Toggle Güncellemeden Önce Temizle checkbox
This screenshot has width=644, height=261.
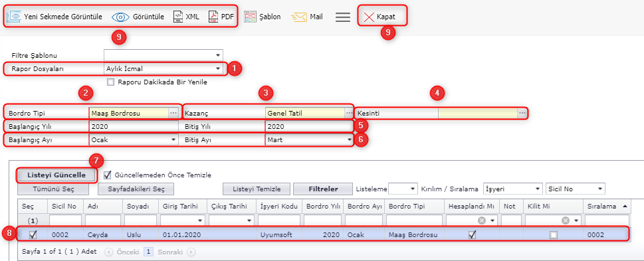pyautogui.click(x=108, y=175)
